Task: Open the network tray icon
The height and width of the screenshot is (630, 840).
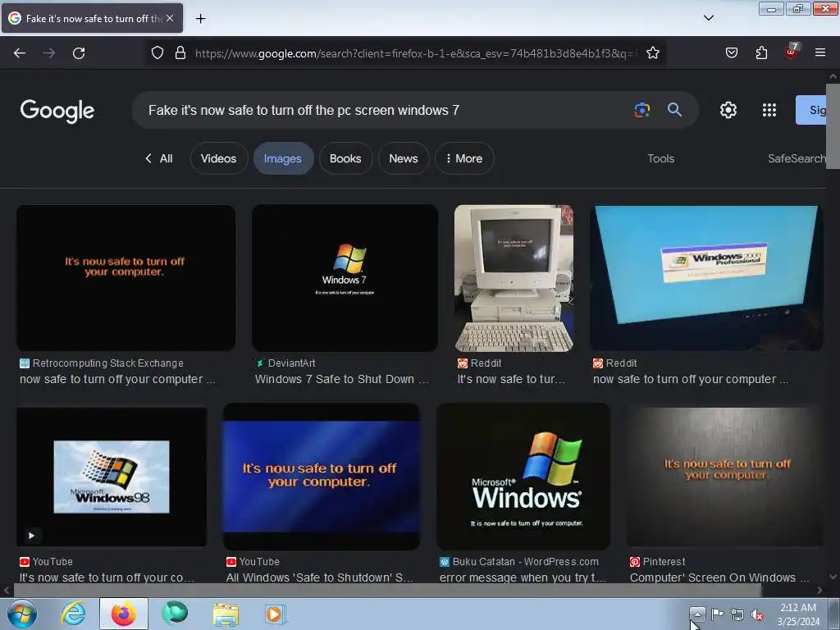Action: pyautogui.click(x=737, y=614)
